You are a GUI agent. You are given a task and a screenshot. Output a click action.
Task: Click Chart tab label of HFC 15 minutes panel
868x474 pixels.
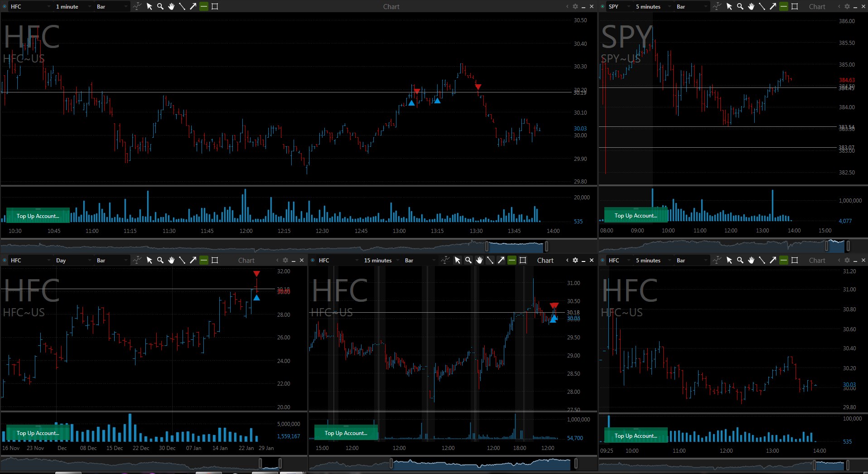(545, 260)
